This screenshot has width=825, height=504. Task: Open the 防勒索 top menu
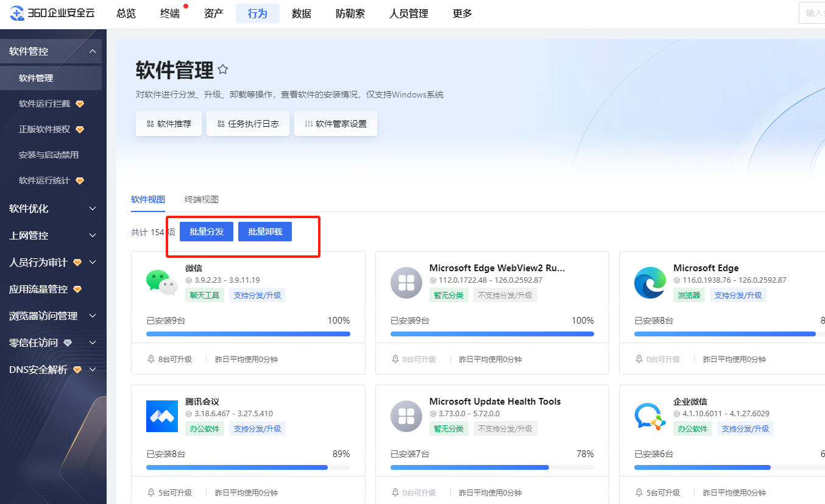click(x=350, y=13)
